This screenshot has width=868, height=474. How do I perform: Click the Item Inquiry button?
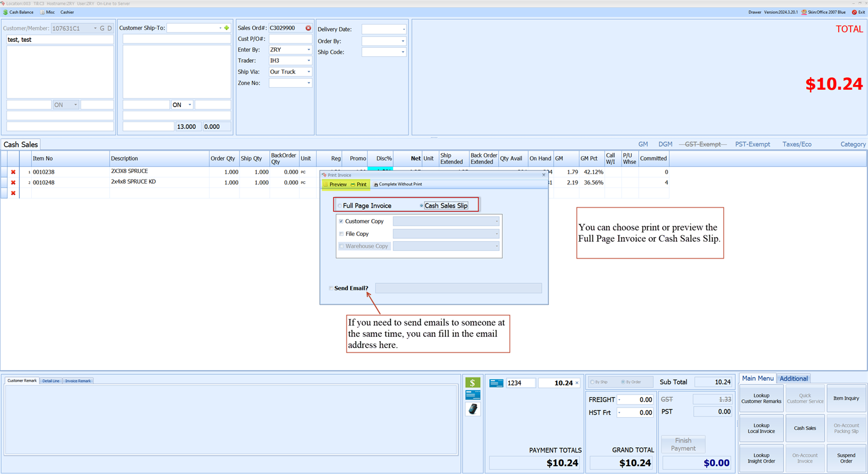[x=846, y=398]
